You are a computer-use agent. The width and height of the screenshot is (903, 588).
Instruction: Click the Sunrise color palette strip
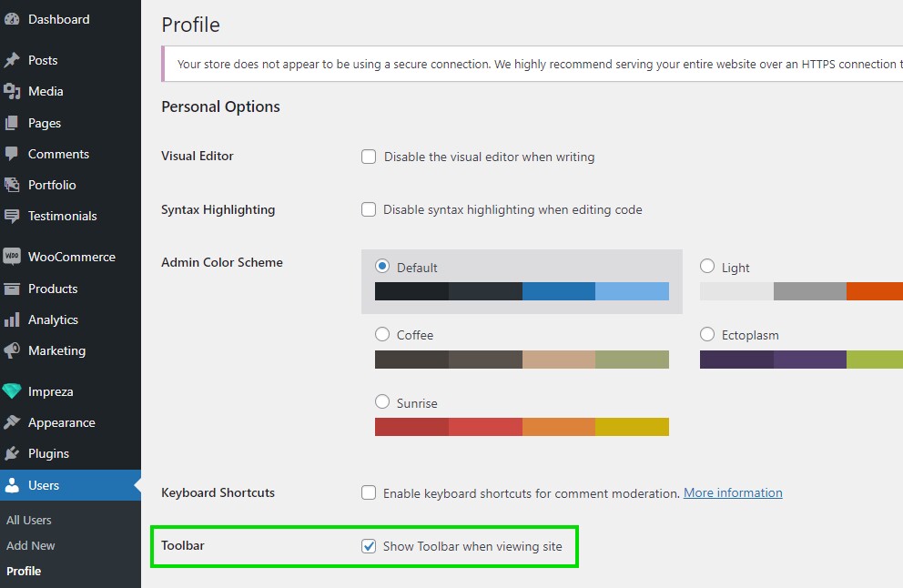(x=522, y=427)
